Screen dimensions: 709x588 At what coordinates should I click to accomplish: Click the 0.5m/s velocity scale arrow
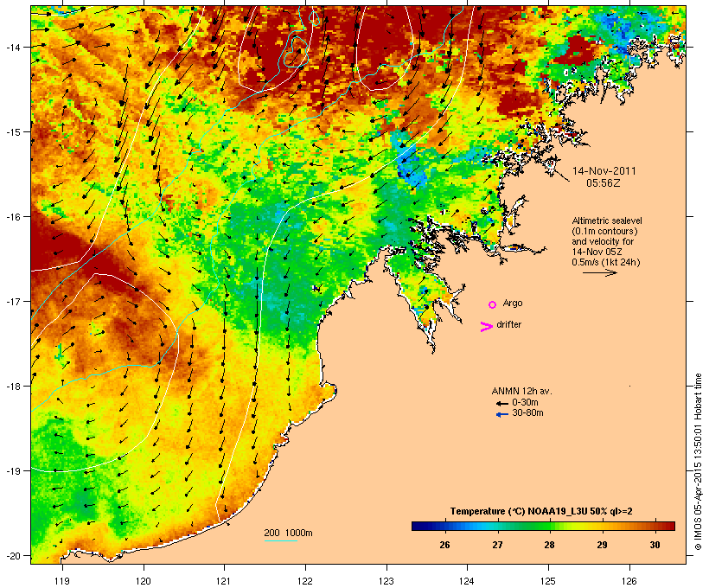599,272
